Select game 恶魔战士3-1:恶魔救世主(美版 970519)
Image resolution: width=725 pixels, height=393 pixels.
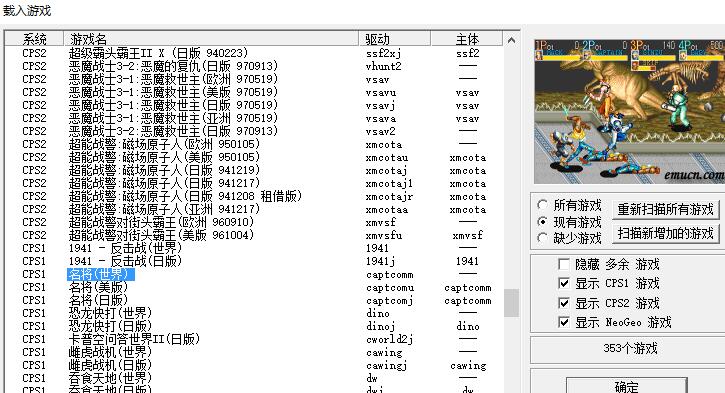tap(173, 92)
